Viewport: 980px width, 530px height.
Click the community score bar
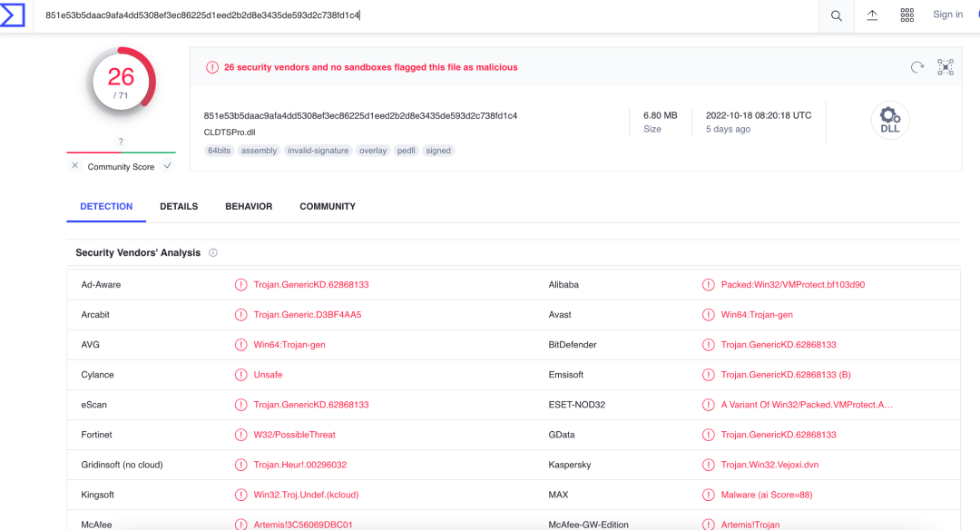pyautogui.click(x=122, y=152)
